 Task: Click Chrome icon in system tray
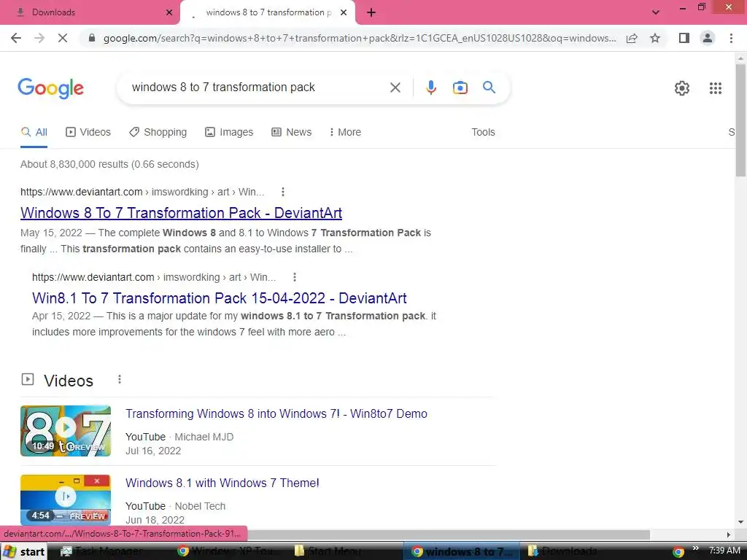(678, 553)
